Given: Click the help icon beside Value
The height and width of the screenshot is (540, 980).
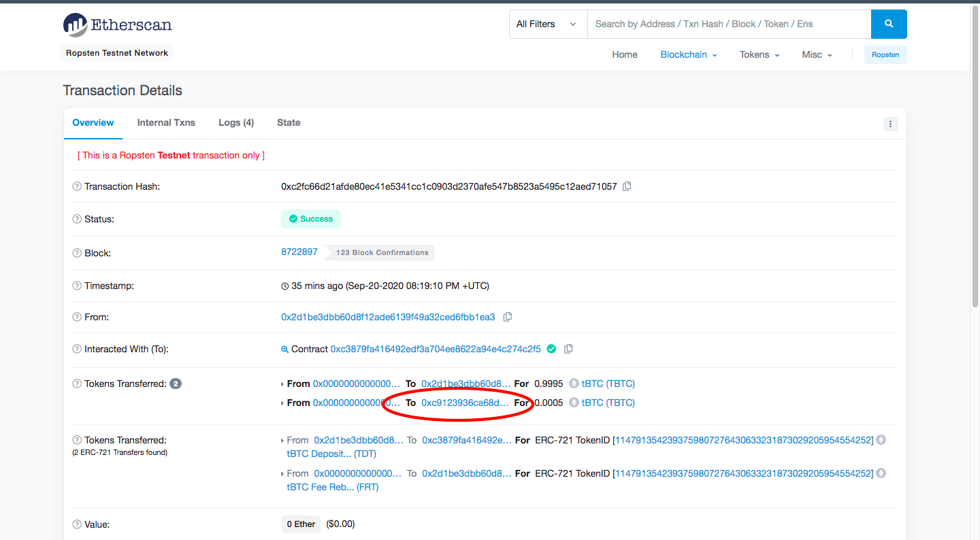Looking at the screenshot, I should click(x=77, y=524).
